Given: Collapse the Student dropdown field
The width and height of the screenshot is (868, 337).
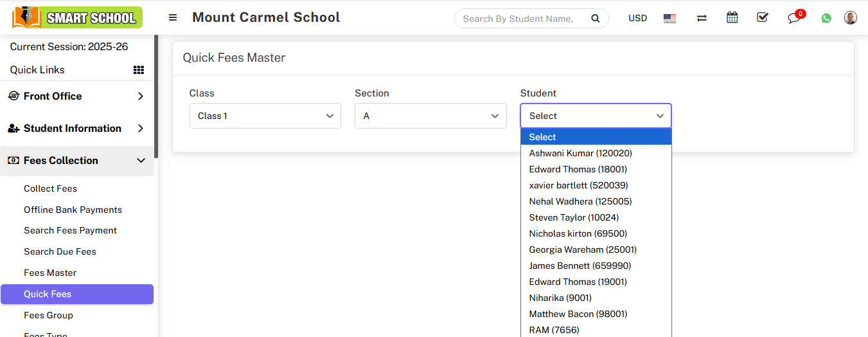Looking at the screenshot, I should click(x=596, y=116).
